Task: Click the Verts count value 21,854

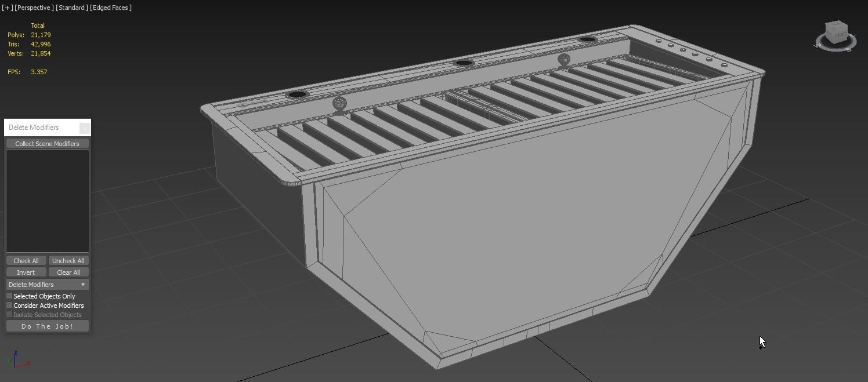Action: (41, 53)
